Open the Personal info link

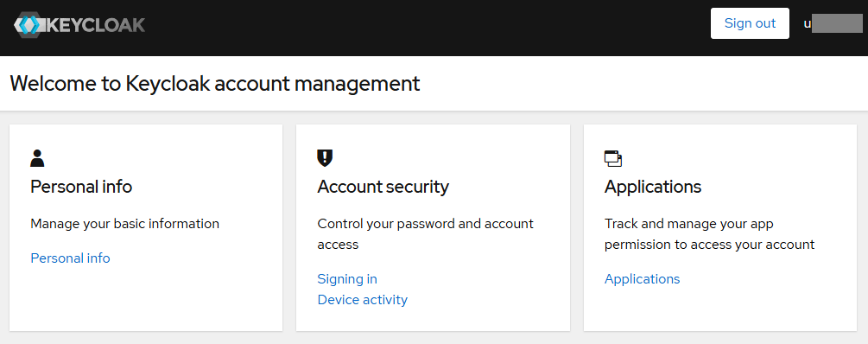tap(70, 258)
